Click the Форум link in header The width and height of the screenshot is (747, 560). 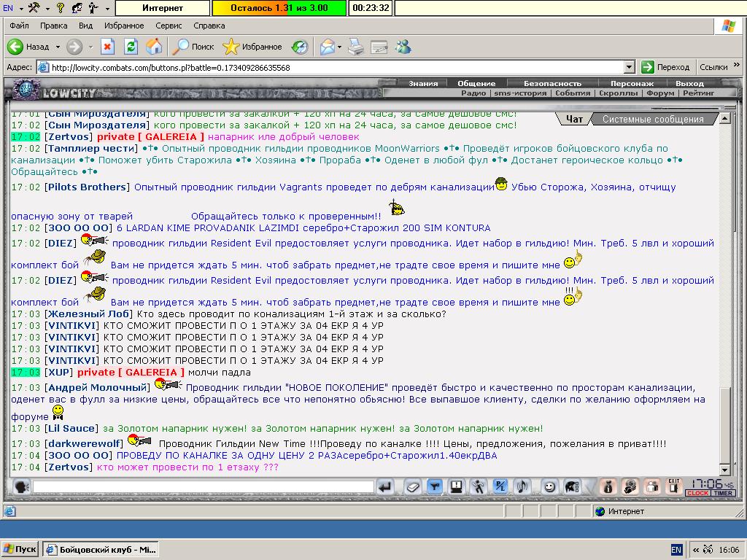tap(659, 93)
